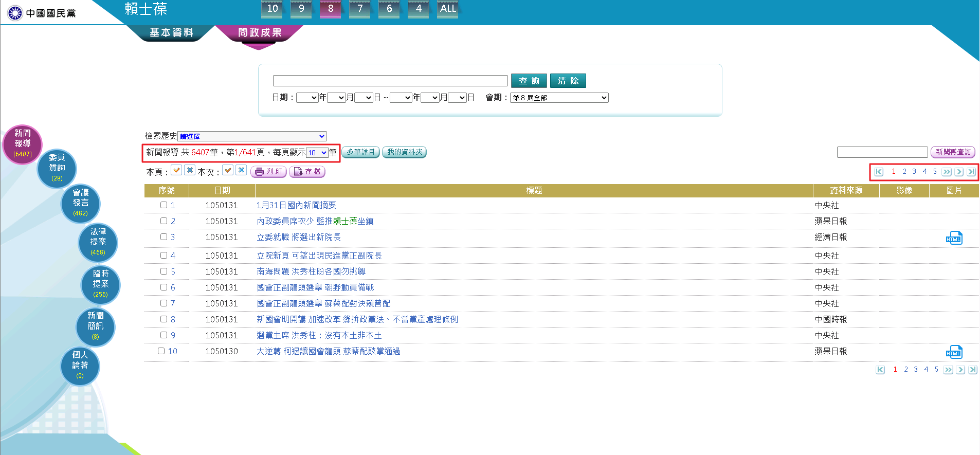Deselect all for 本次 with X icon

point(241,170)
